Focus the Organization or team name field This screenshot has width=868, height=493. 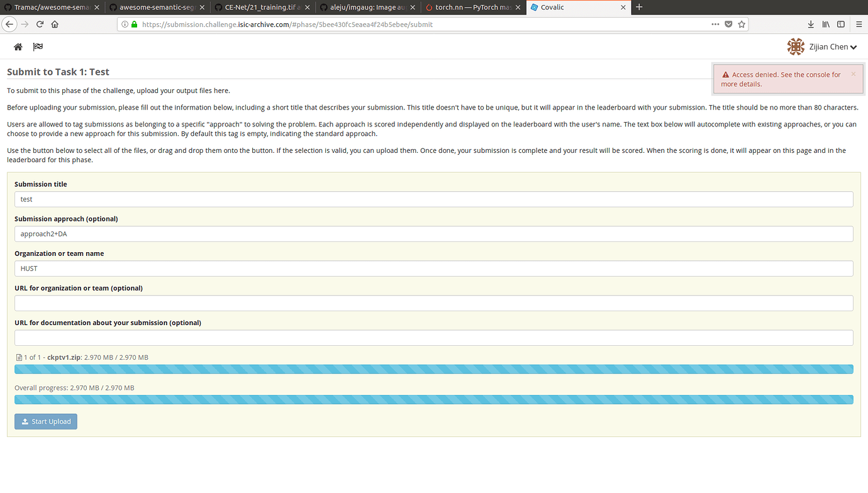(x=433, y=269)
